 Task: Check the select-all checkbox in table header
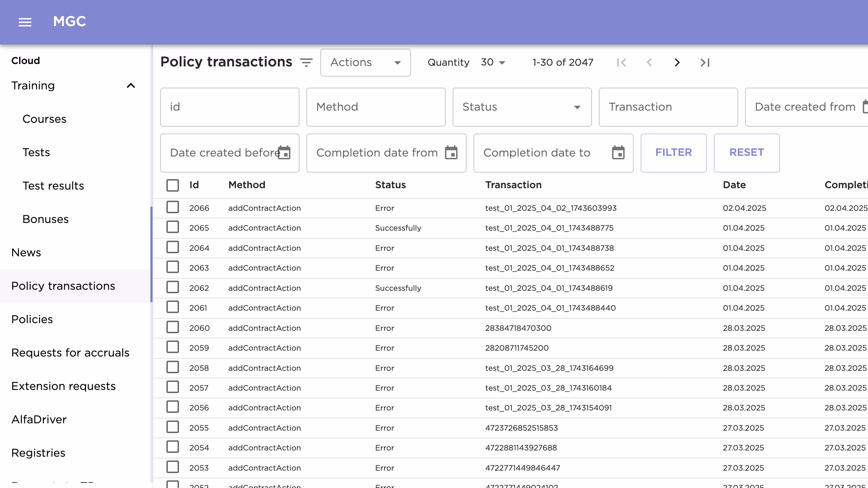pyautogui.click(x=173, y=185)
